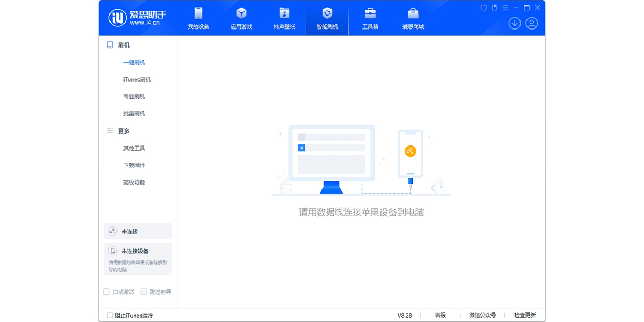Viewport: 644px width, 322px height.
Task: Switch to 铃声壁纸 tab
Action: 284,18
